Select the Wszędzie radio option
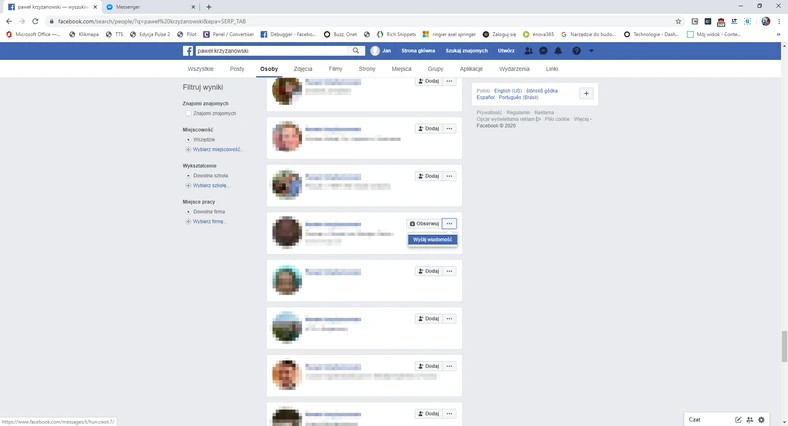The image size is (788, 426). pos(188,140)
